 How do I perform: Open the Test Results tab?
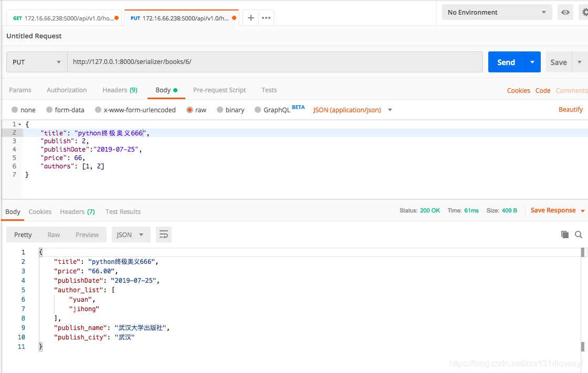click(123, 212)
